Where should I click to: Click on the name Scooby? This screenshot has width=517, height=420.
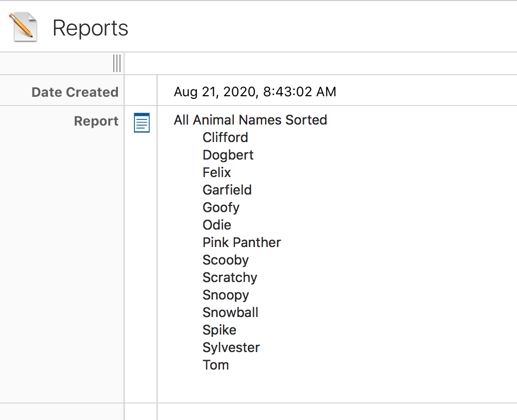pyautogui.click(x=226, y=260)
